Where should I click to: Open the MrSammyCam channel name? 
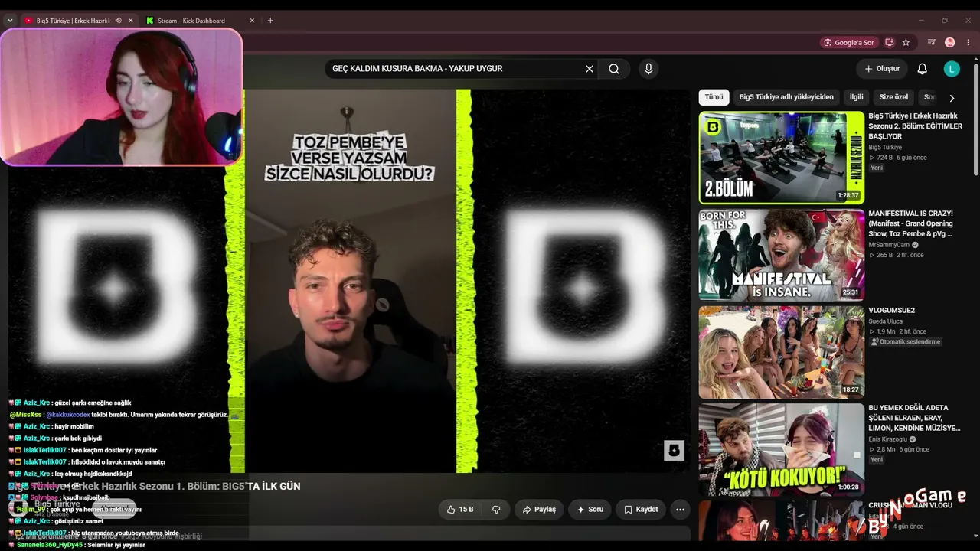[889, 245]
